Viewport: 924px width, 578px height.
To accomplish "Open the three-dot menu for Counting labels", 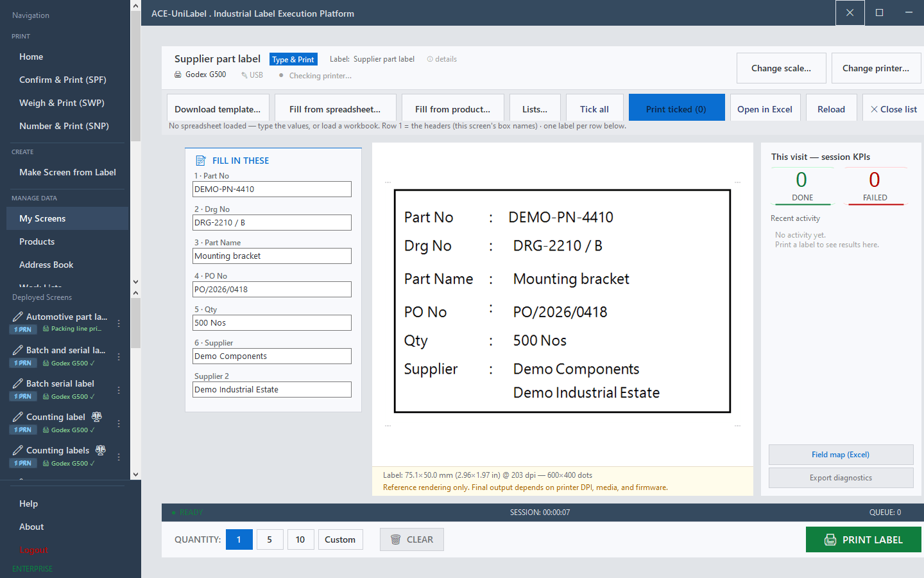I will pyautogui.click(x=119, y=457).
